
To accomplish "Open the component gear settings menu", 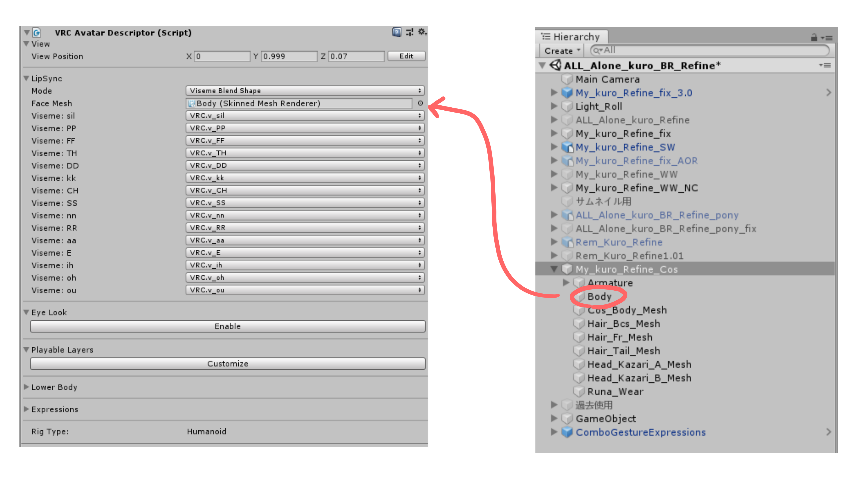I will coord(422,32).
